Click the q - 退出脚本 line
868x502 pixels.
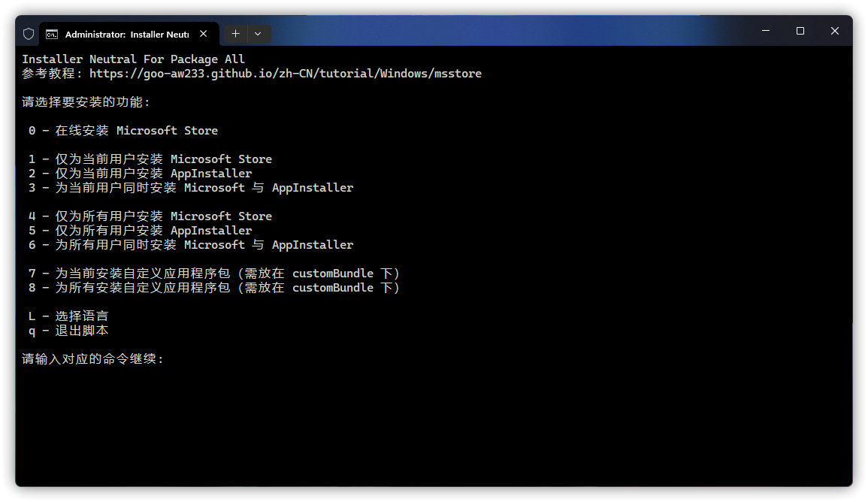68,331
